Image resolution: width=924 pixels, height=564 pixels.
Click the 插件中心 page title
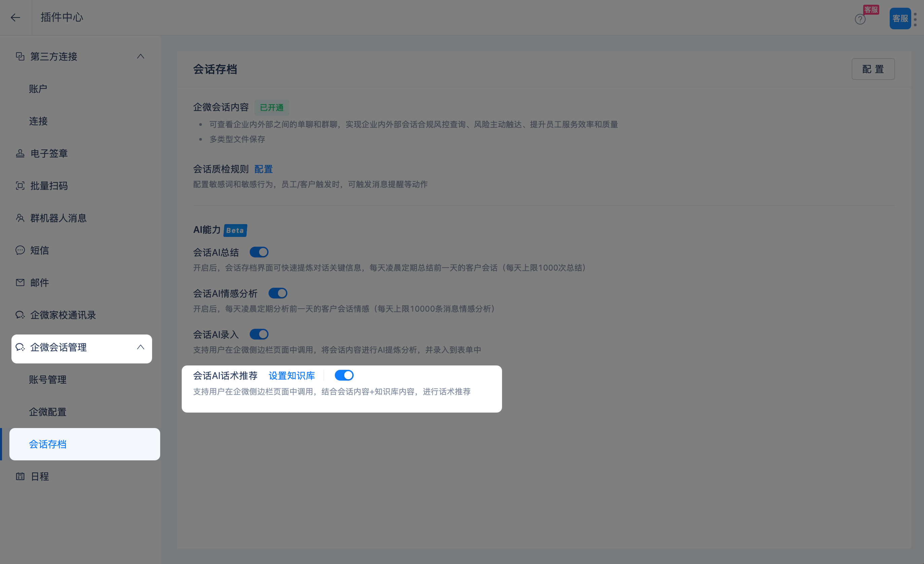click(62, 17)
